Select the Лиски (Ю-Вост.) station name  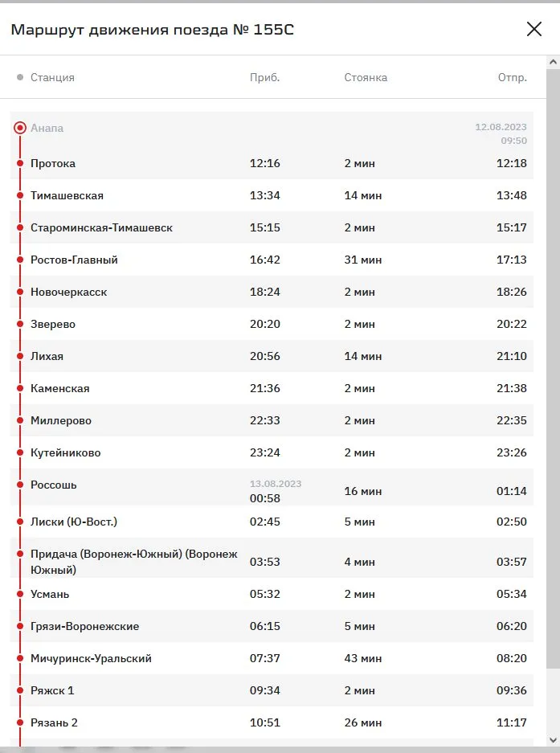point(74,522)
